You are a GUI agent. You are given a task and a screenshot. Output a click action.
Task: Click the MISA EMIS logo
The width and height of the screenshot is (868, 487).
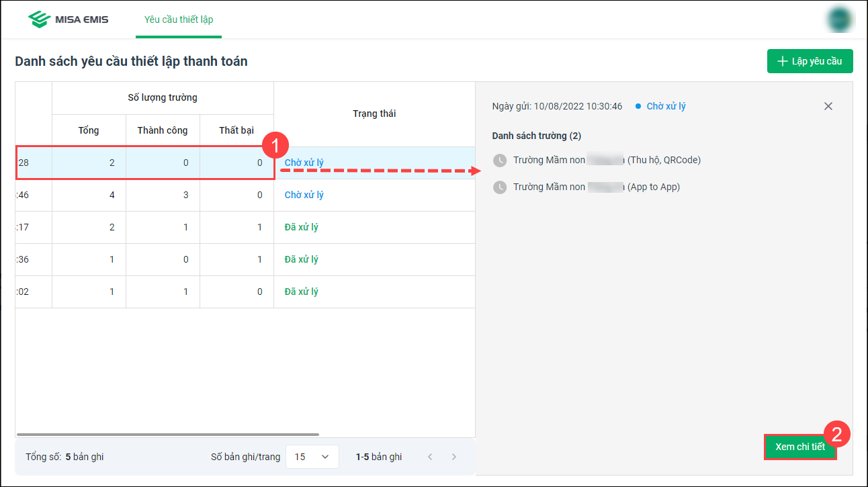point(68,19)
